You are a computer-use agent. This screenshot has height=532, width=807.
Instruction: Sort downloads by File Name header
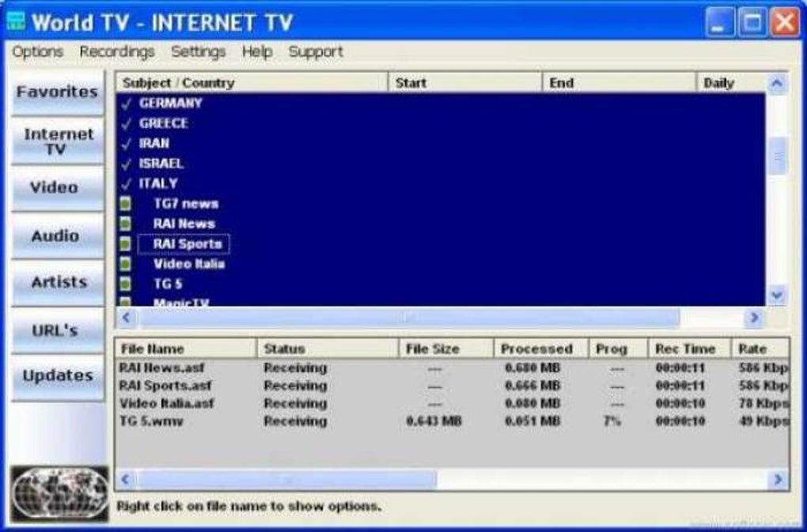pos(186,349)
